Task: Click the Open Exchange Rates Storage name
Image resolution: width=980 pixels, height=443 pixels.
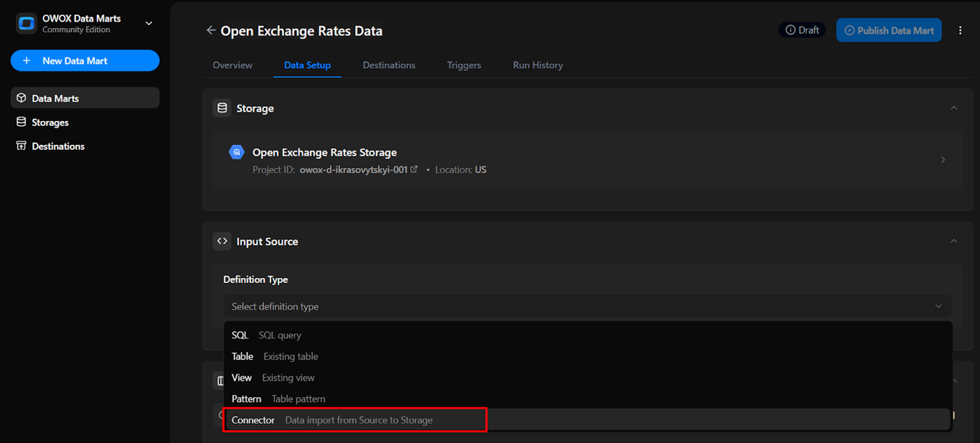Action: pyautogui.click(x=324, y=153)
